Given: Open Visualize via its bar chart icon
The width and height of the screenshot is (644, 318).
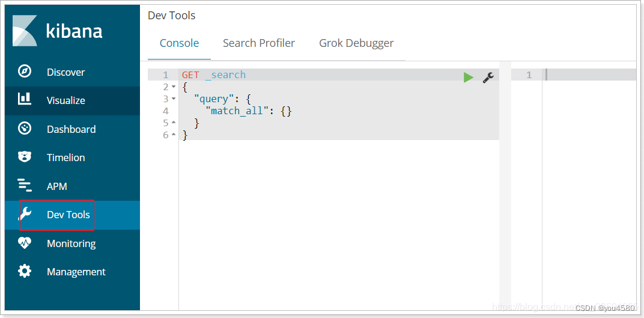Looking at the screenshot, I should pos(25,99).
